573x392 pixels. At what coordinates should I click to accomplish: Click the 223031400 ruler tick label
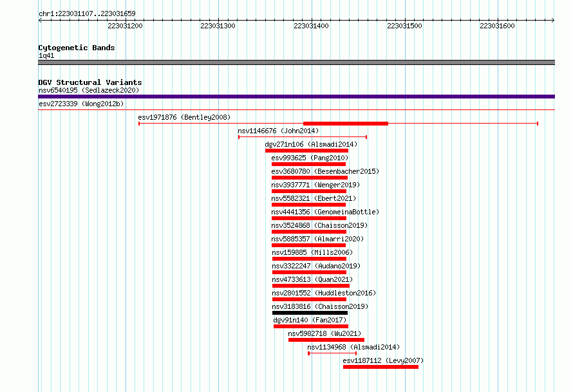[x=311, y=26]
